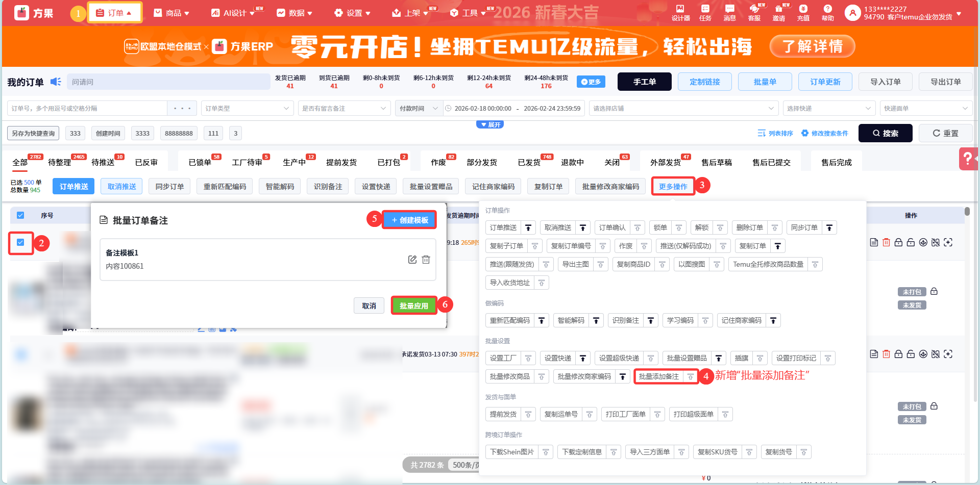Delete 备注模板1 with the trash icon

(426, 260)
